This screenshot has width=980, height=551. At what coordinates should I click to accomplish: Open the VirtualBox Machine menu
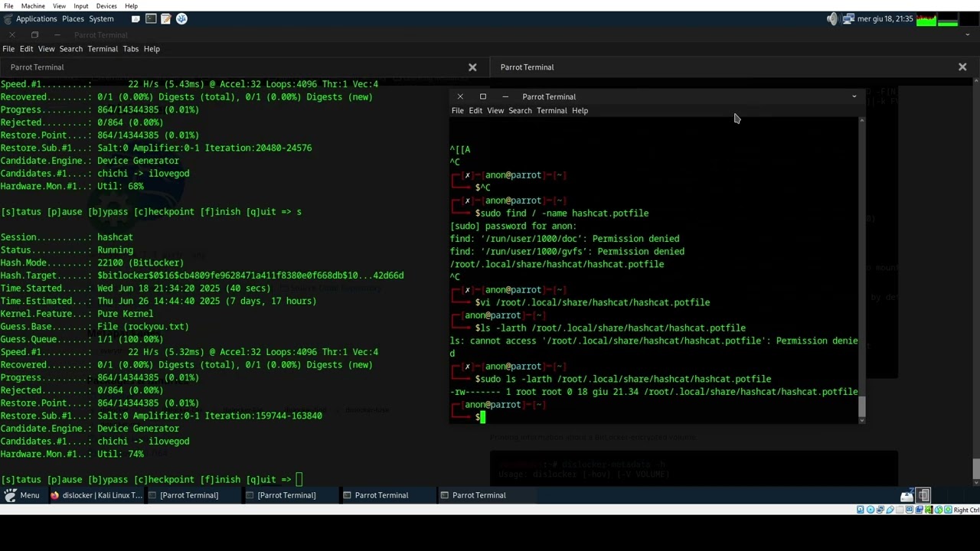pyautogui.click(x=33, y=5)
